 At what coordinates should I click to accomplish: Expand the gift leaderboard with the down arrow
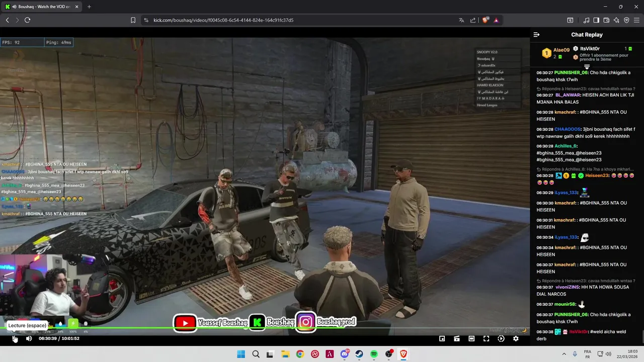(587, 67)
